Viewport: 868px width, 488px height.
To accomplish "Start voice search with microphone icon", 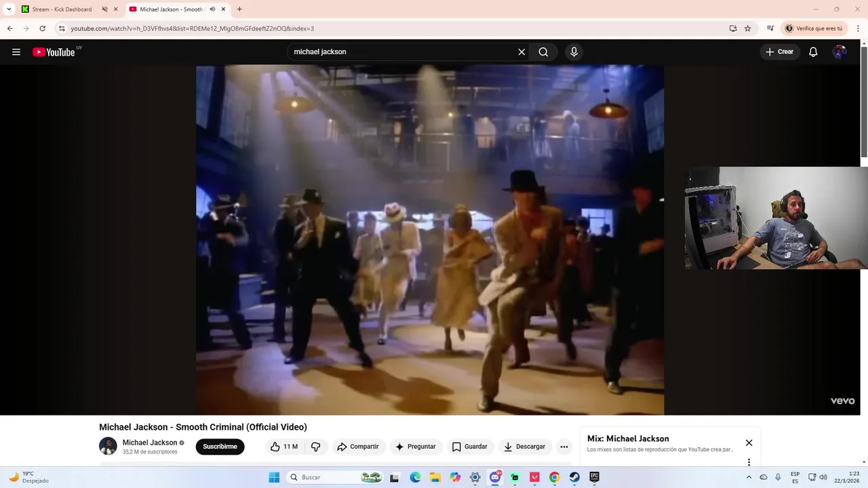I will pyautogui.click(x=574, y=52).
